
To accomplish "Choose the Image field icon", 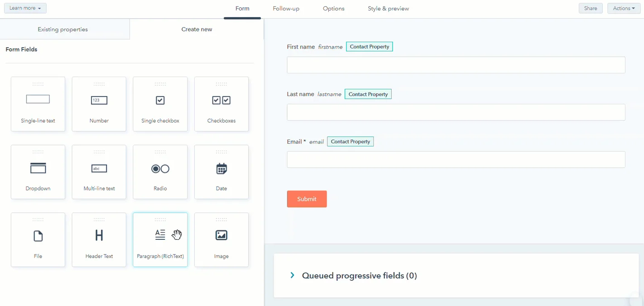I will (x=221, y=239).
